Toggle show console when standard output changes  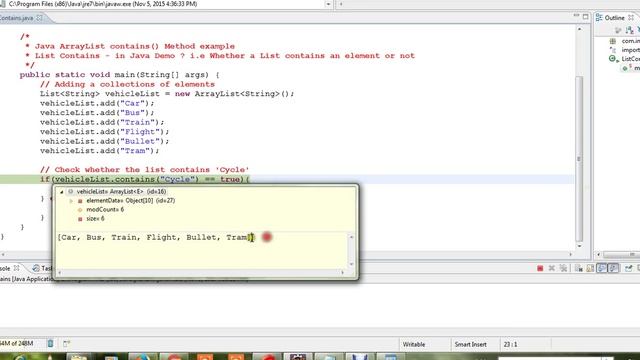[x=602, y=268]
